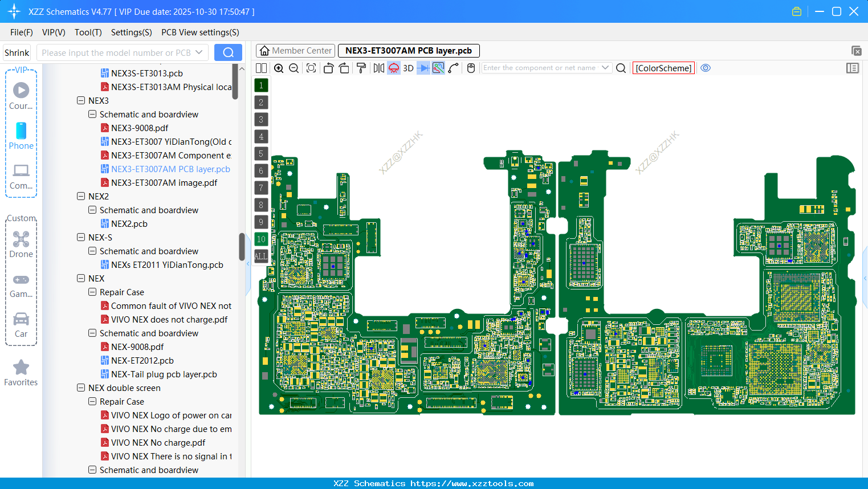Screen dimensions: 868x489
Task: Collapse the NEX3 tree branch
Action: [81, 100]
